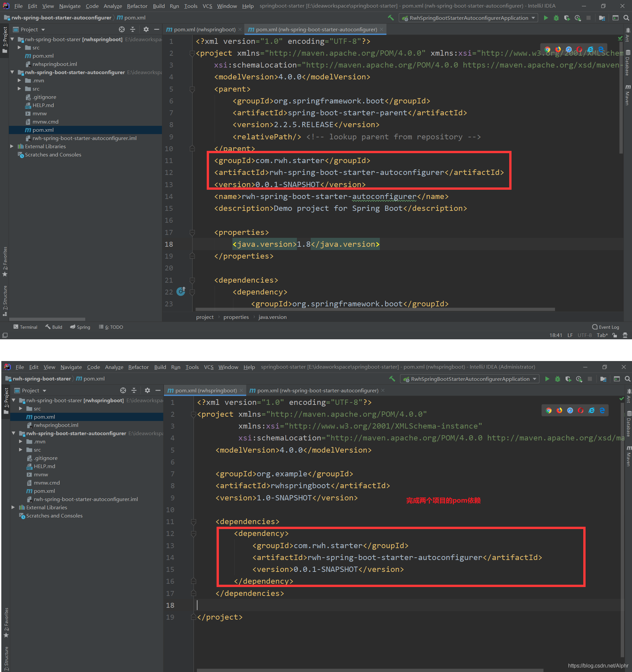Click the Build hammer icon in upper window
This screenshot has width=632, height=672.
click(x=391, y=18)
